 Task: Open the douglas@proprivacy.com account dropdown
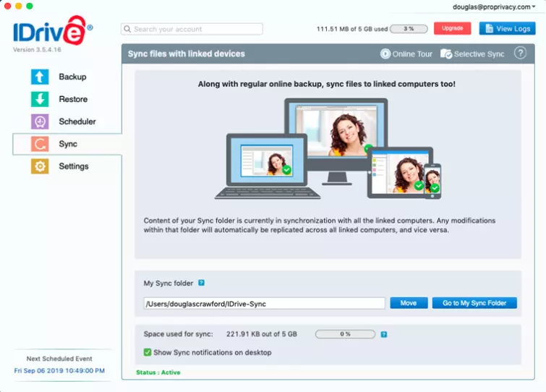494,7
